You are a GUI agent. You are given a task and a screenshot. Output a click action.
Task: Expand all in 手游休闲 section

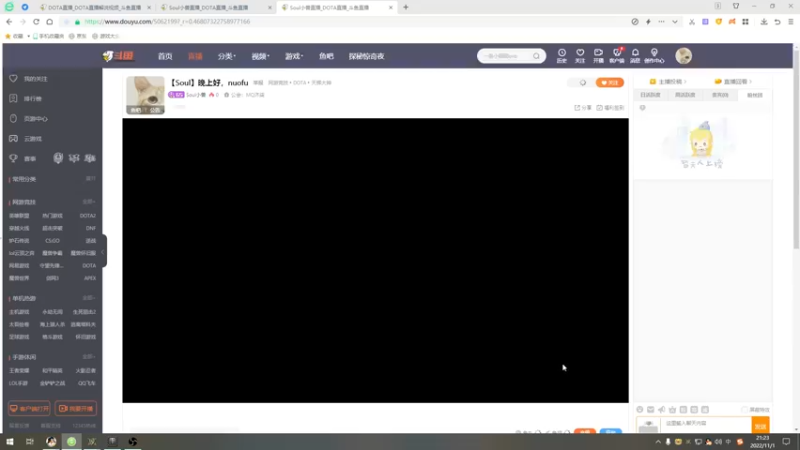click(89, 357)
